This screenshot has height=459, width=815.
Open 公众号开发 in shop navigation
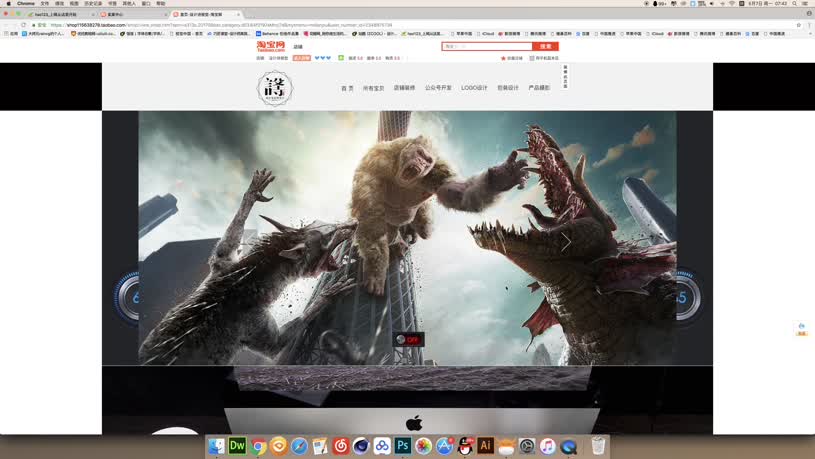coord(438,88)
